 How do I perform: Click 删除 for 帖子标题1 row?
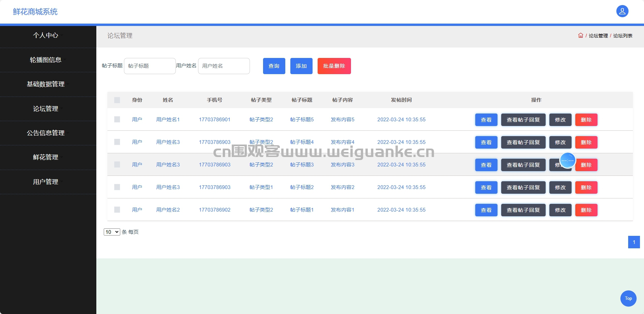coord(586,210)
